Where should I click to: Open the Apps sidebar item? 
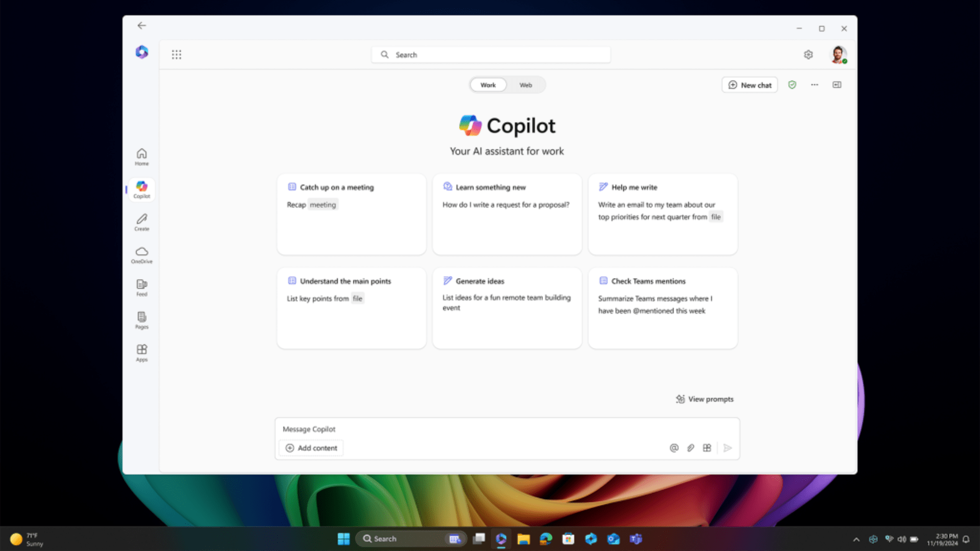tap(141, 353)
